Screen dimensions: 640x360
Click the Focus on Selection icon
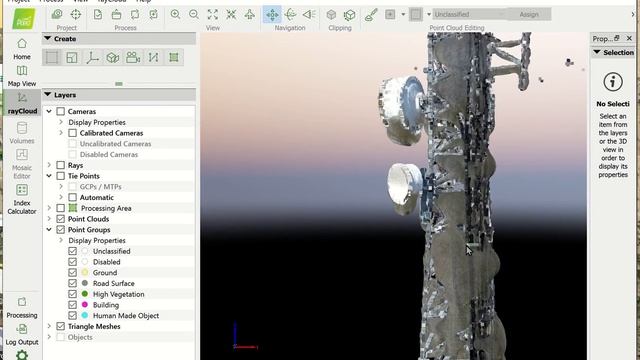[231, 14]
